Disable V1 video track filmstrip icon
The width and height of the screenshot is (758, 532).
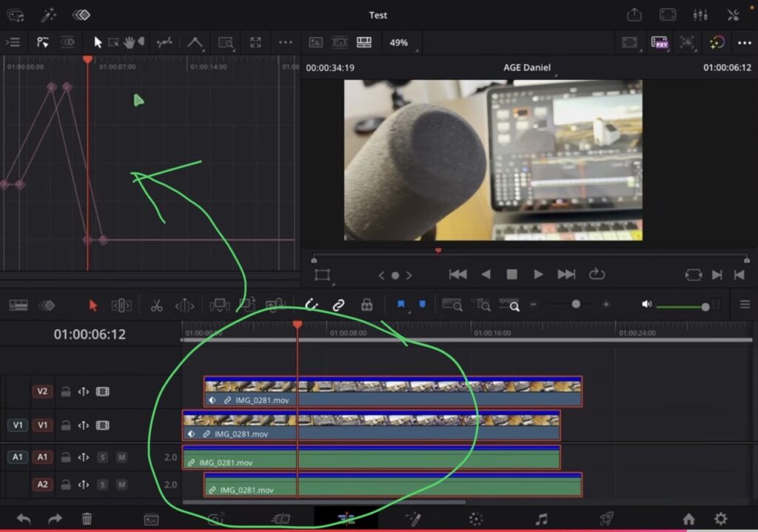(x=102, y=425)
